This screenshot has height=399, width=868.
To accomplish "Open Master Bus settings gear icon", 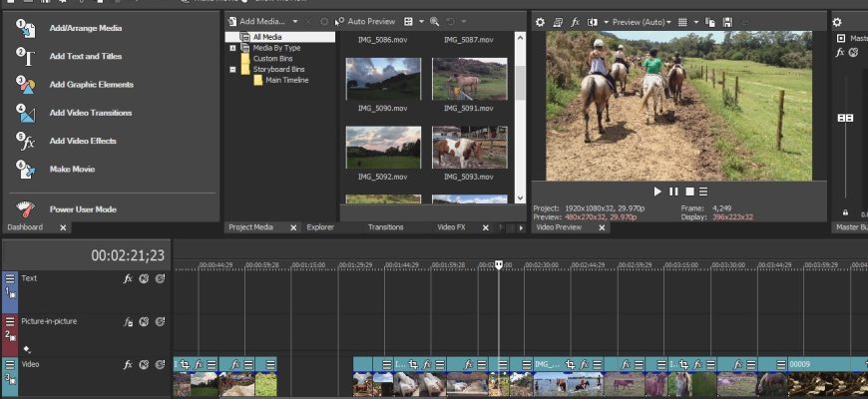I will tap(837, 23).
